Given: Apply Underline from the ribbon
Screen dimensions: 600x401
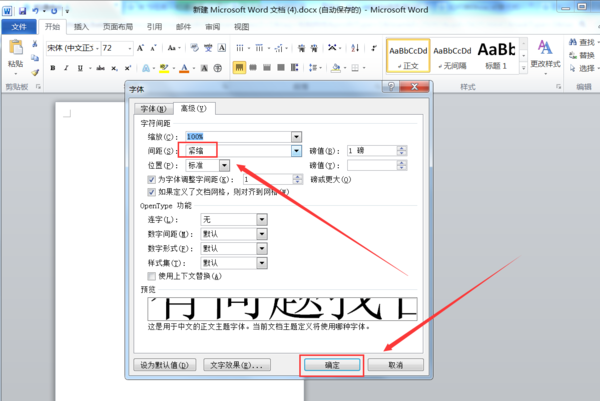Looking at the screenshot, I should (80, 68).
